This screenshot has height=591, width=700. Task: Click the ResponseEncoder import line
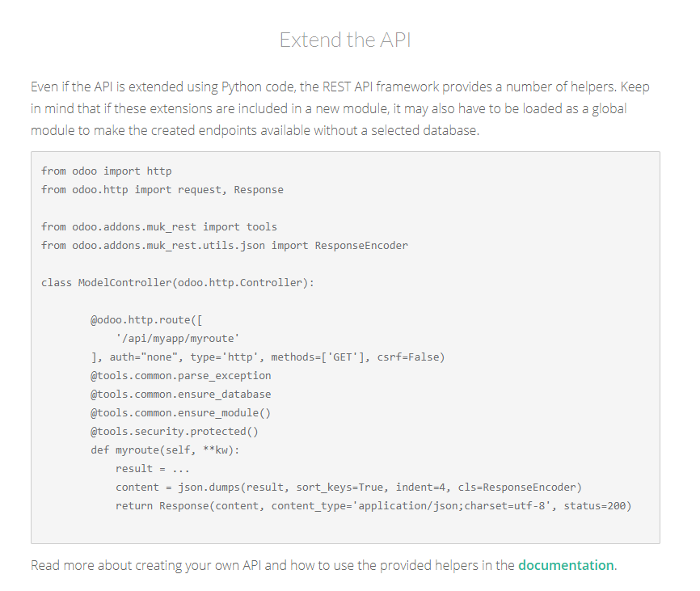225,246
